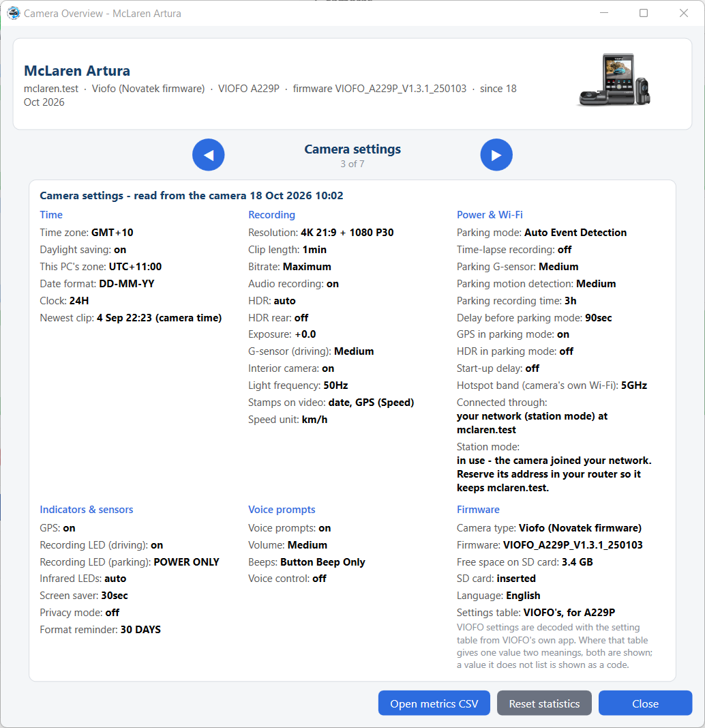This screenshot has height=728, width=705.
Task: Click the 'Format reminder: 30 DAYS' line
Action: pyautogui.click(x=100, y=630)
